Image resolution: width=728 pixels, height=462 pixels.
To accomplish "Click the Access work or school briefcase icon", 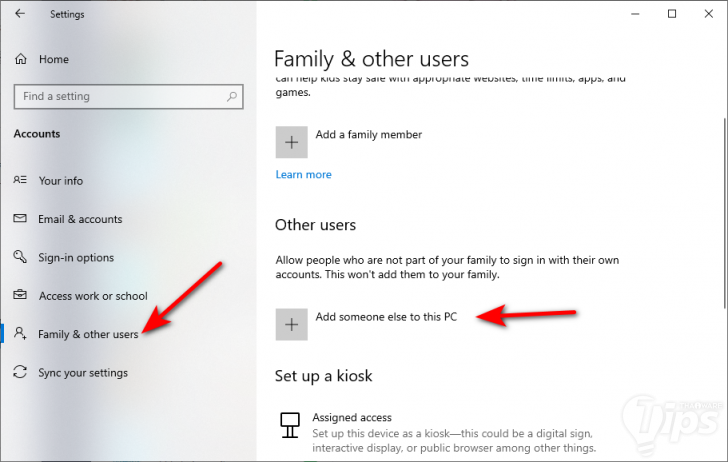I will (x=20, y=296).
